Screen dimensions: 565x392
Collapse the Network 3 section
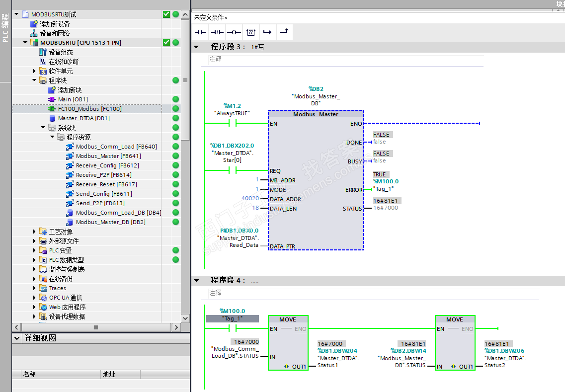point(197,47)
